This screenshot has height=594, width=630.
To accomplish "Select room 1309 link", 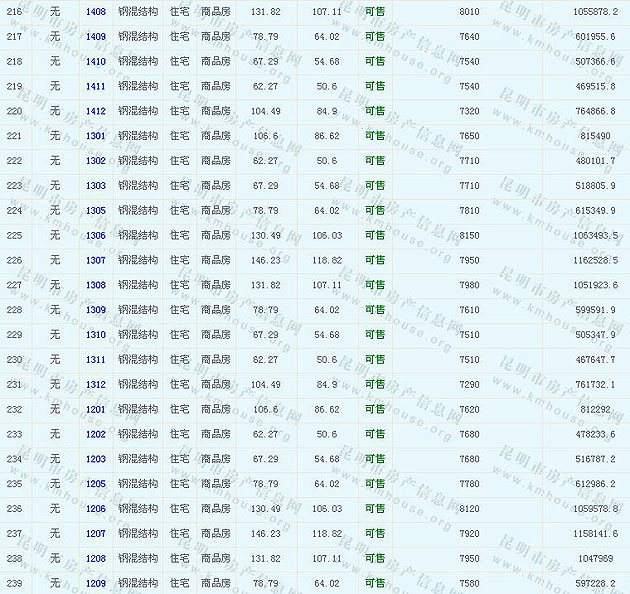I will point(95,310).
